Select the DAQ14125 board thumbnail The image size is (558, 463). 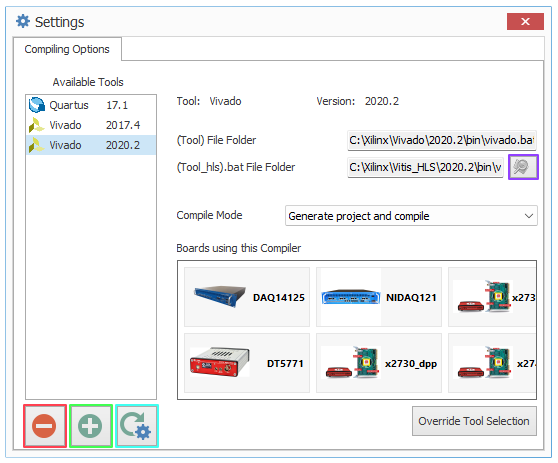coord(247,297)
